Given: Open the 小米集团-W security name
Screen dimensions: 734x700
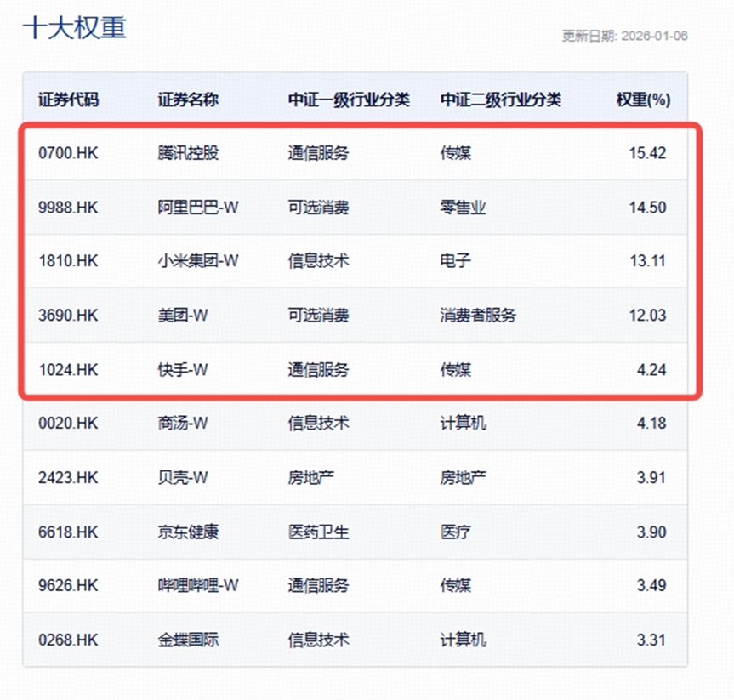Looking at the screenshot, I should point(199,261).
